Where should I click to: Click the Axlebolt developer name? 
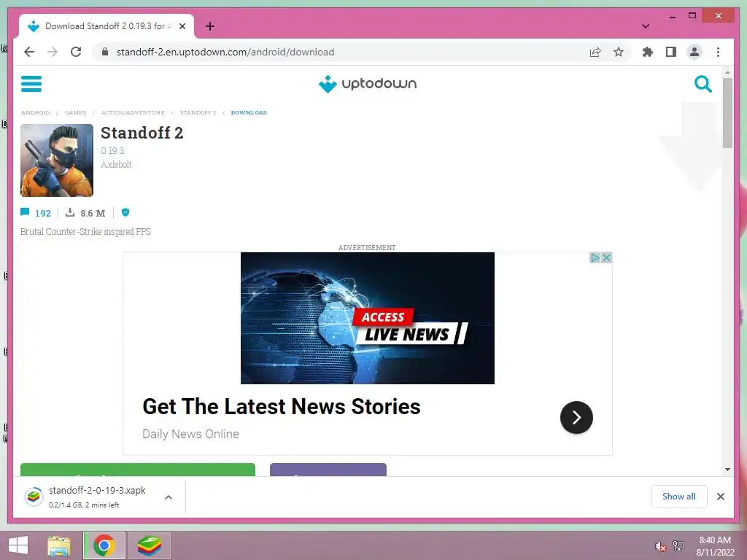click(x=116, y=164)
